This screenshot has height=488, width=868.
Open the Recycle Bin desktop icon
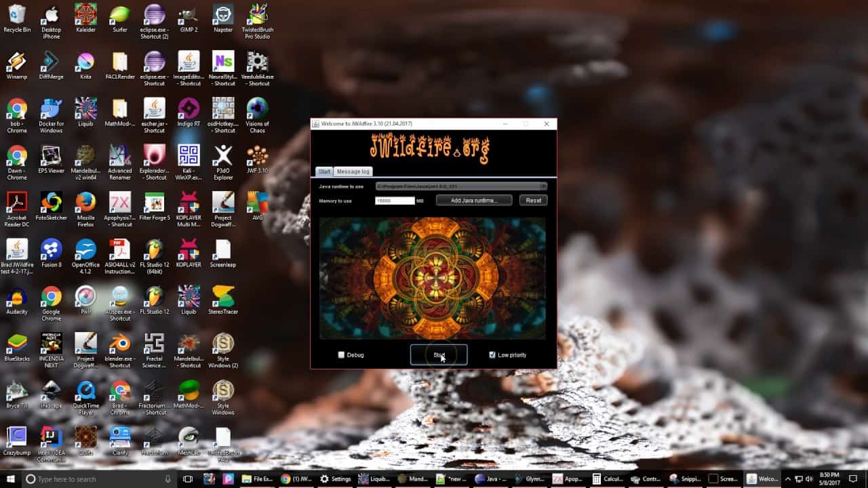[x=17, y=18]
